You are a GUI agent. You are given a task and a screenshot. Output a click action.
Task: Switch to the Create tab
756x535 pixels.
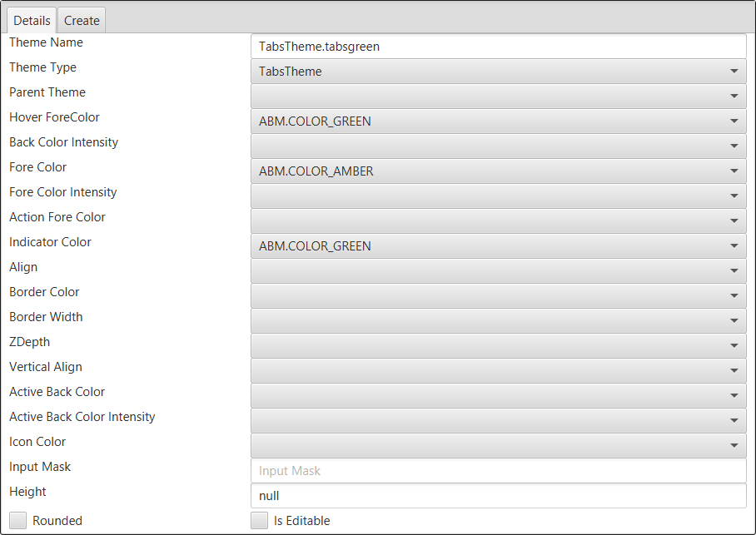[x=82, y=20]
